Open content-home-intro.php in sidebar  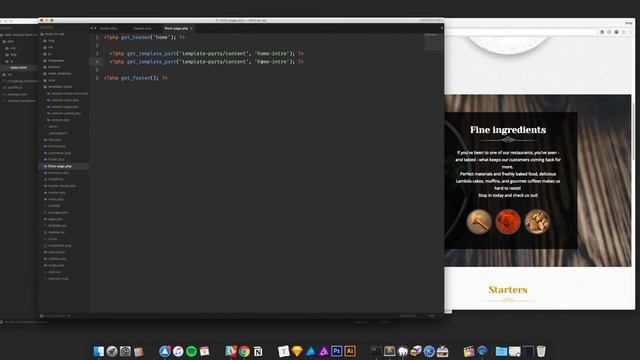pyautogui.click(x=68, y=93)
